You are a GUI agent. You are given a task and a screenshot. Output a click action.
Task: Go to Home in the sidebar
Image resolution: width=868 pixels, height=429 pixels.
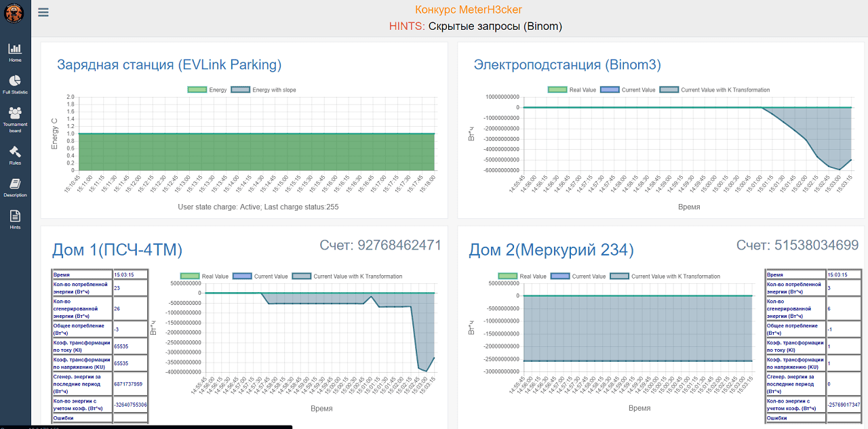click(15, 53)
